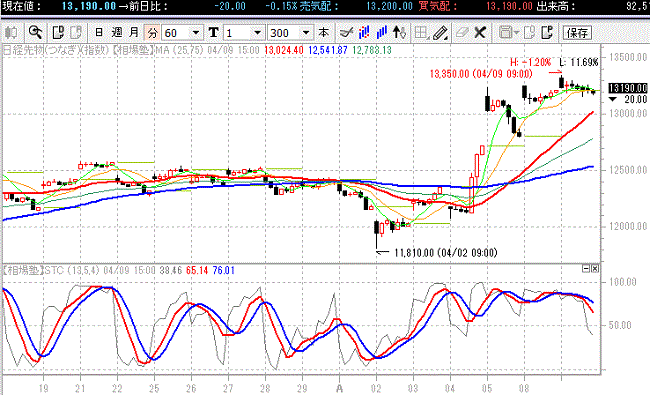Click the 保存 save button
Screen dimensions: 650x395
click(x=577, y=33)
